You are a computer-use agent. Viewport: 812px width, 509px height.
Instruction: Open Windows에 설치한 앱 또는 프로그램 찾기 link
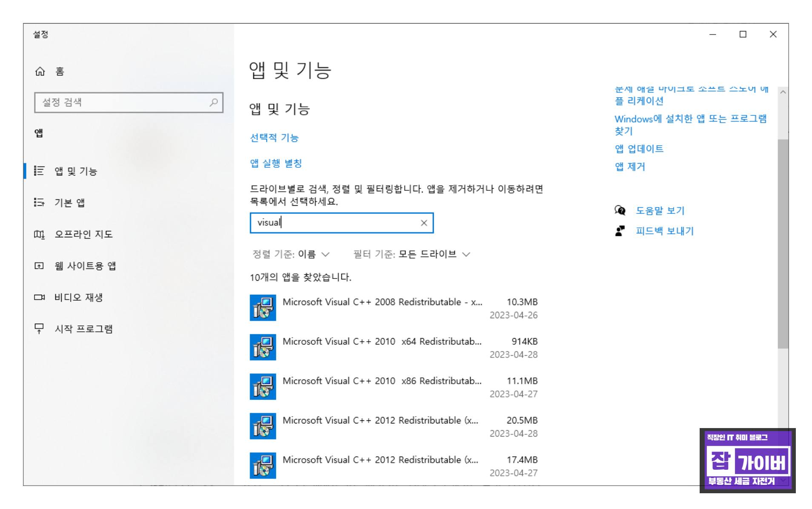pyautogui.click(x=690, y=125)
